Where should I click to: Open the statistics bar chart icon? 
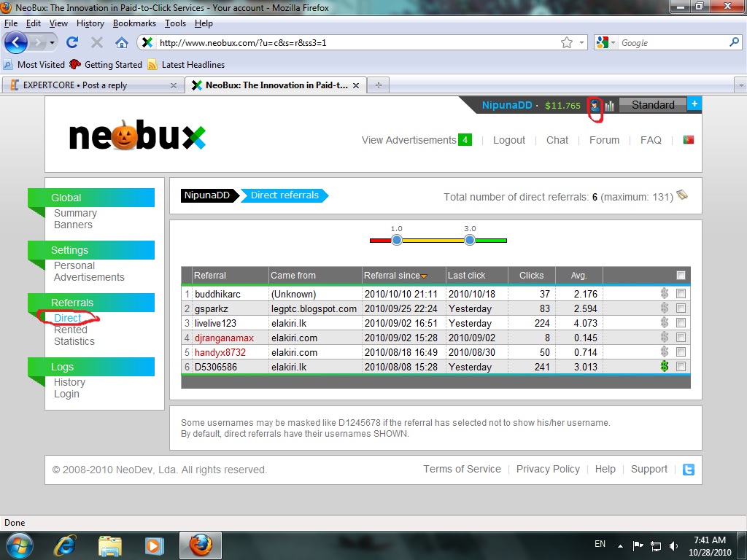click(x=610, y=106)
